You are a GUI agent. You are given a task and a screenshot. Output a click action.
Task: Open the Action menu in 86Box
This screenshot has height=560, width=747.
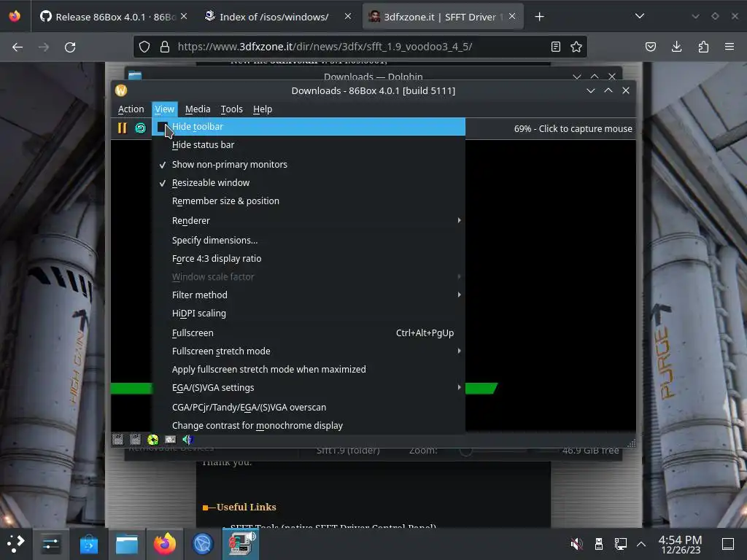tap(131, 109)
